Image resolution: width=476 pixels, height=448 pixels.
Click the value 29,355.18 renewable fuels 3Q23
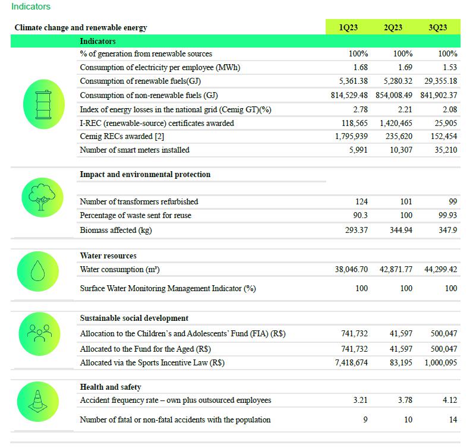coord(440,81)
